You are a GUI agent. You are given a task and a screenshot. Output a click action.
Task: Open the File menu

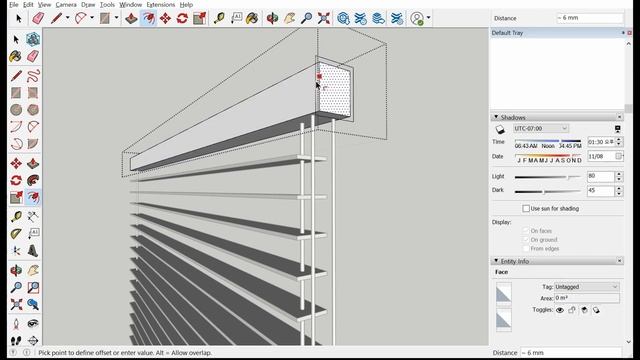(x=13, y=4)
